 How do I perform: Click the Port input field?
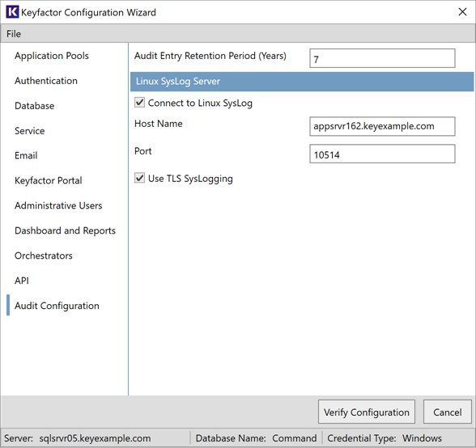click(382, 154)
